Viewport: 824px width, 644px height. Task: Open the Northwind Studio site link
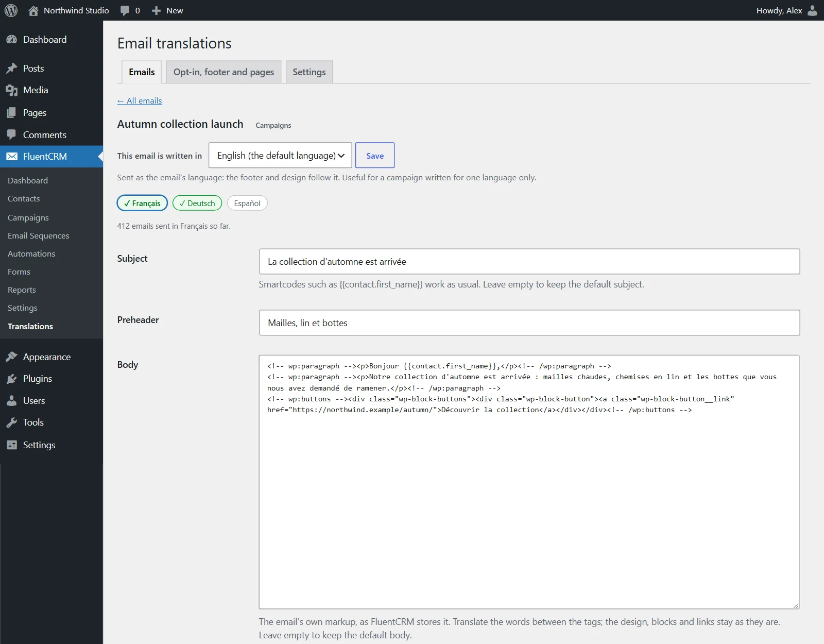click(x=76, y=10)
